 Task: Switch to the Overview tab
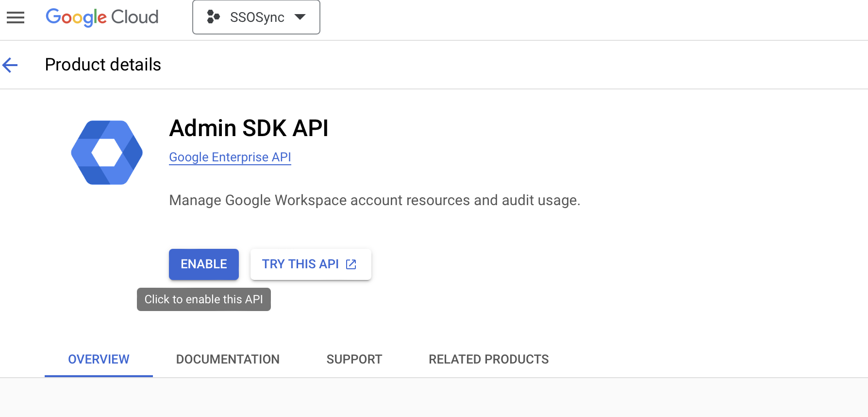(99, 359)
